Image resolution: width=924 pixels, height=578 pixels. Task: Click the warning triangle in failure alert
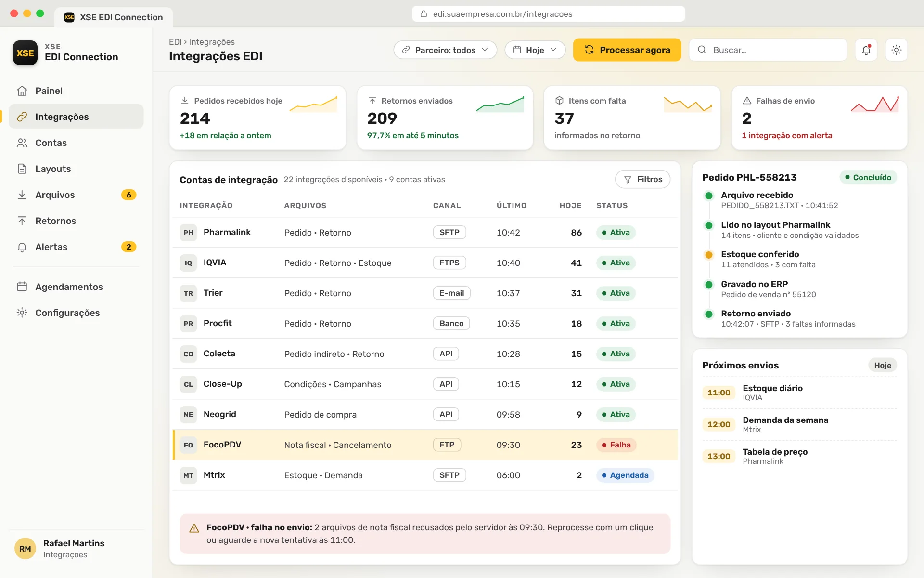click(194, 528)
